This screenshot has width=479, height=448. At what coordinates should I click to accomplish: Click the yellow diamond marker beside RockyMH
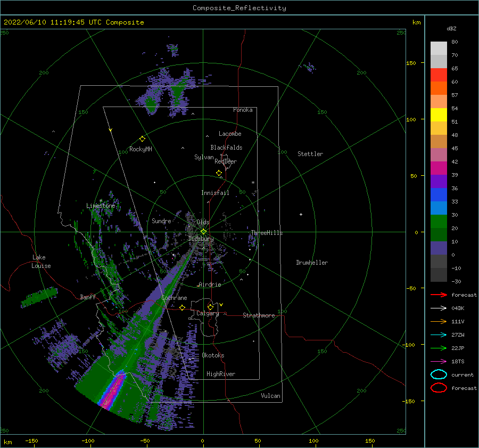[142, 139]
